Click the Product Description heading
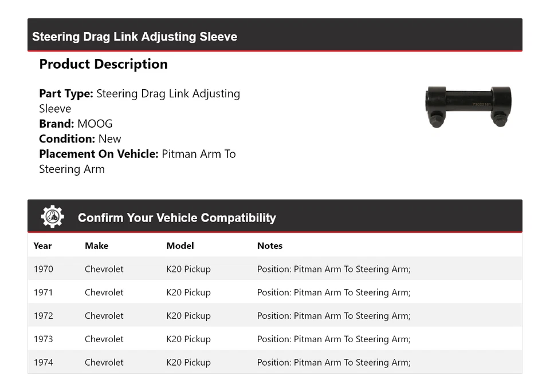The width and height of the screenshot is (550, 392). [104, 64]
